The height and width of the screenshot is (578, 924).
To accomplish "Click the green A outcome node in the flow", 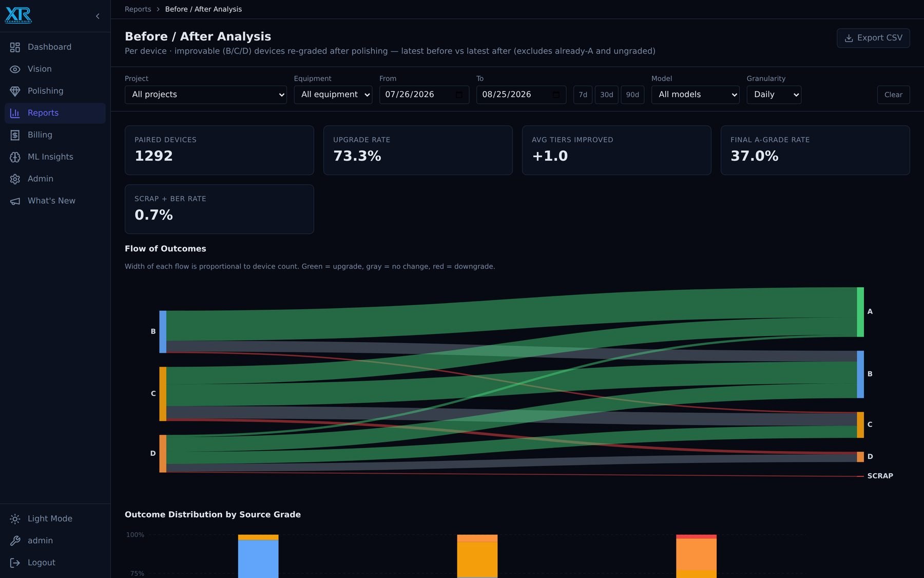I will tap(860, 312).
